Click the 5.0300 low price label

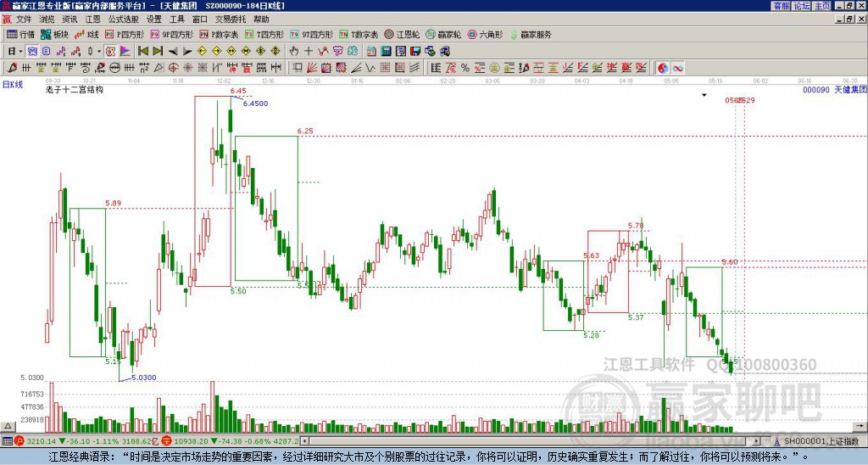pos(144,378)
